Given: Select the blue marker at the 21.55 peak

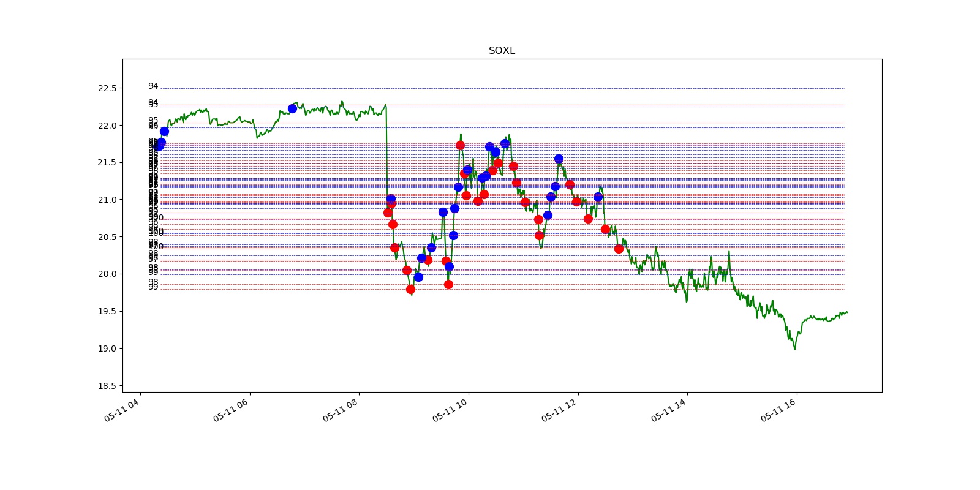Looking at the screenshot, I should pos(559,159).
